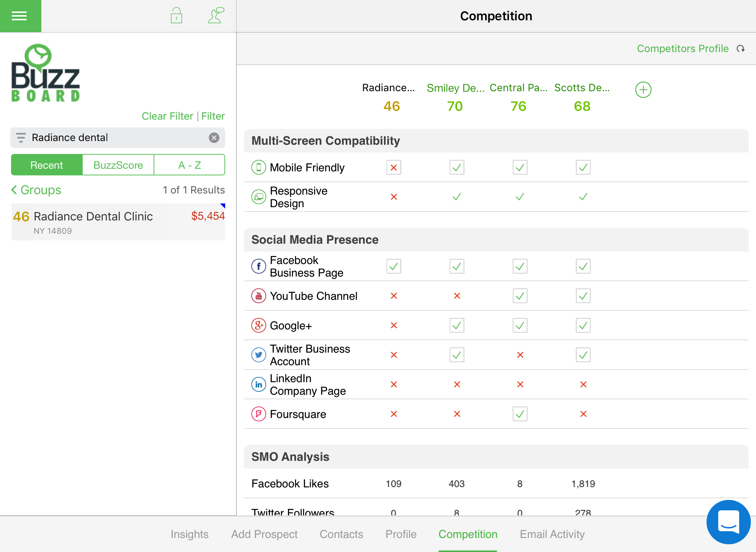Click the user profile icon at top
This screenshot has height=552, width=756.
[x=216, y=16]
